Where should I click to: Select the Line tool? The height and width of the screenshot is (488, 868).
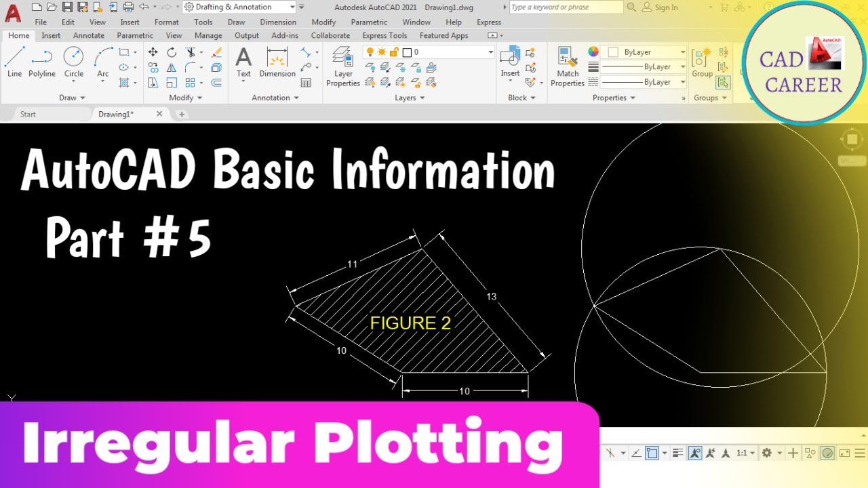(x=14, y=63)
